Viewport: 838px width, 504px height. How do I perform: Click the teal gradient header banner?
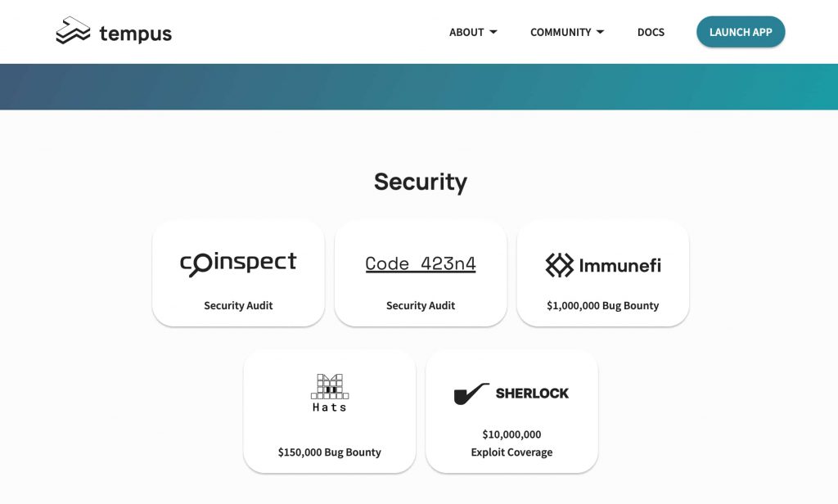click(x=419, y=86)
